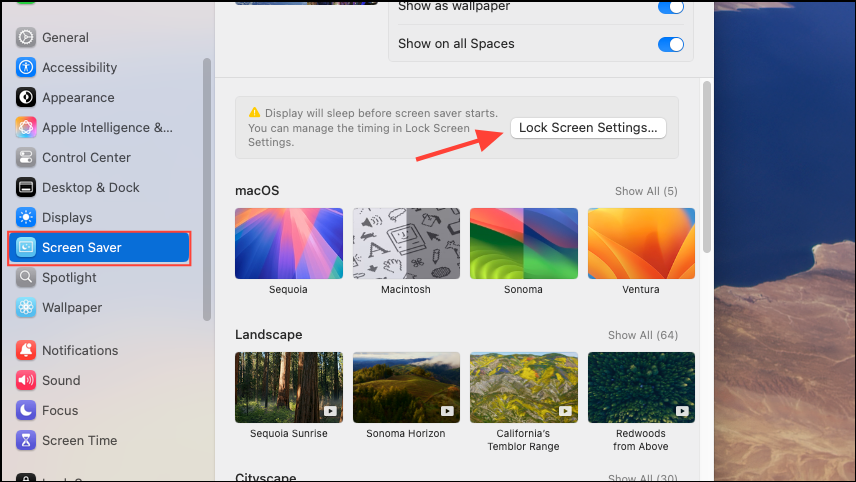Click the yellow warning triangle icon

pyautogui.click(x=254, y=112)
